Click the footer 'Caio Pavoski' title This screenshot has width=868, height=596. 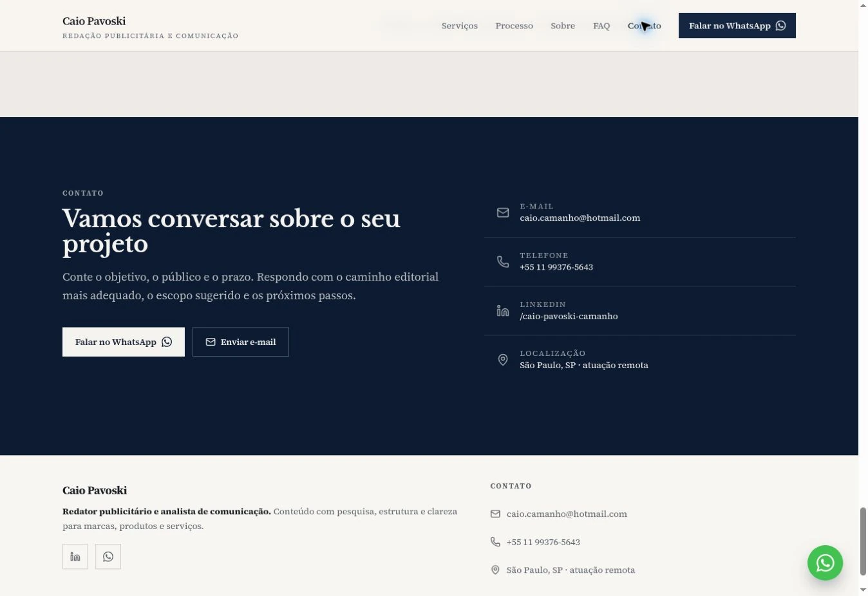95,490
